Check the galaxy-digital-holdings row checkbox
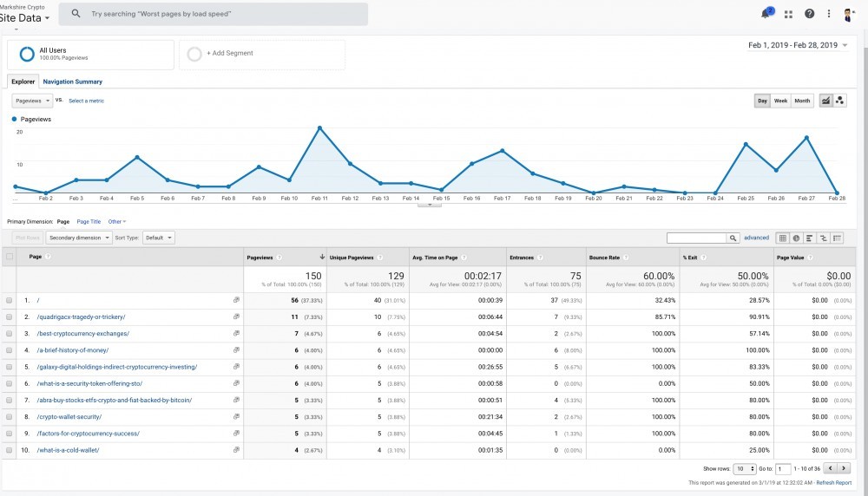This screenshot has width=868, height=496. pos(10,367)
